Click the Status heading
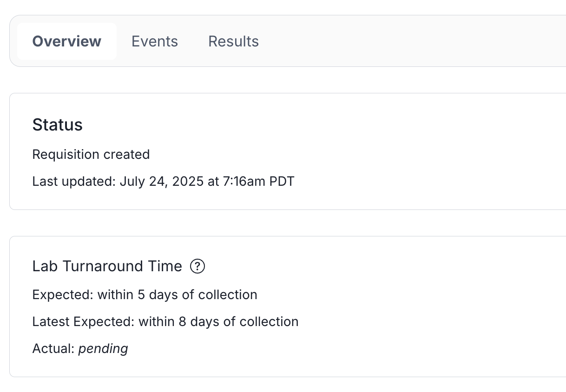Screen dimensions: 566x392 (58, 125)
